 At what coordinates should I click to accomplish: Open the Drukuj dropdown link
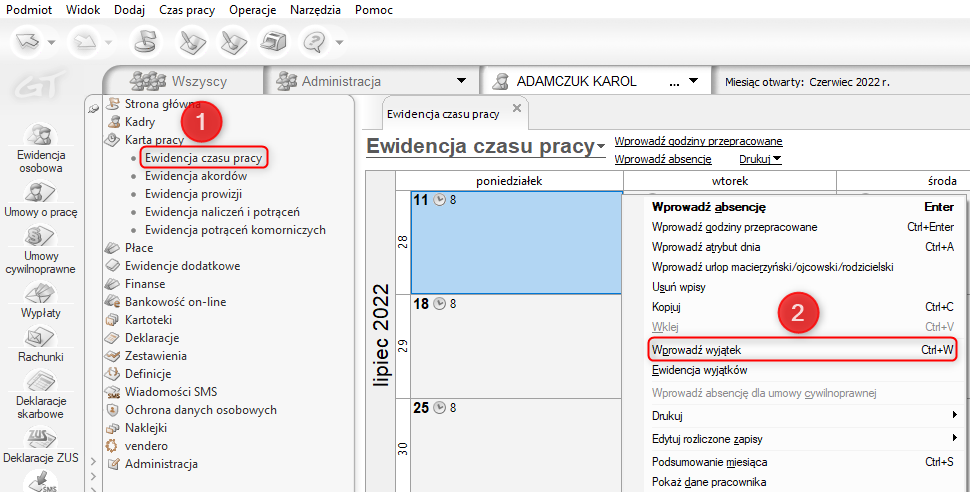pyautogui.click(x=760, y=159)
